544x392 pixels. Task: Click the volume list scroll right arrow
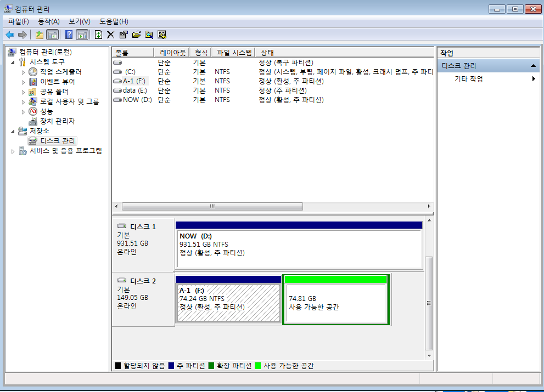pos(429,206)
